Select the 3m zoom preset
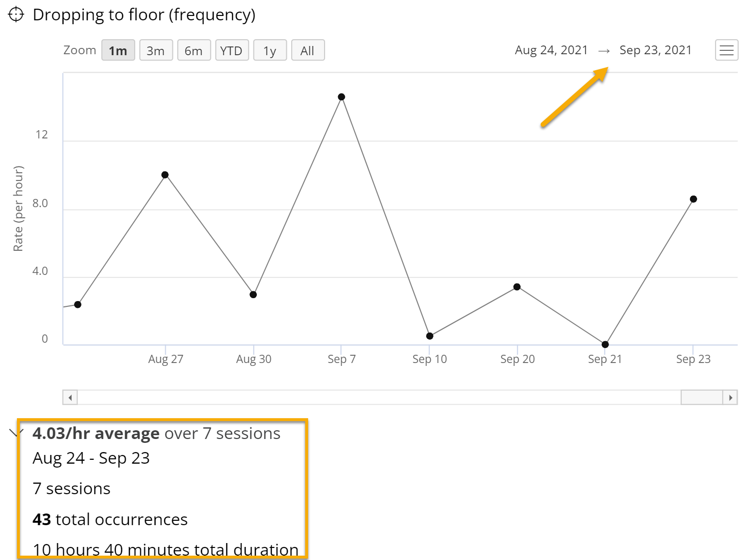Image resolution: width=747 pixels, height=560 pixels. coord(156,50)
